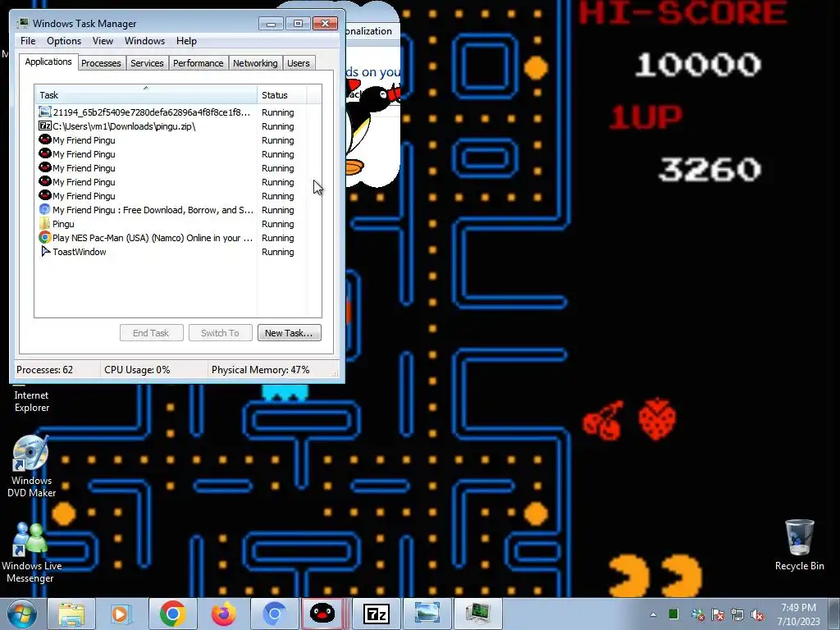
Task: Switch to the Networking tab
Action: point(255,63)
